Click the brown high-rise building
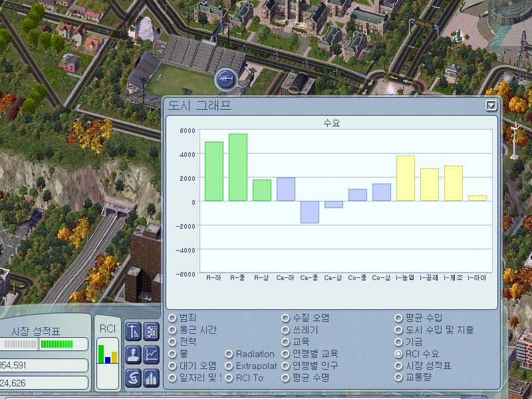This screenshot has width=532, height=399. (x=144, y=263)
